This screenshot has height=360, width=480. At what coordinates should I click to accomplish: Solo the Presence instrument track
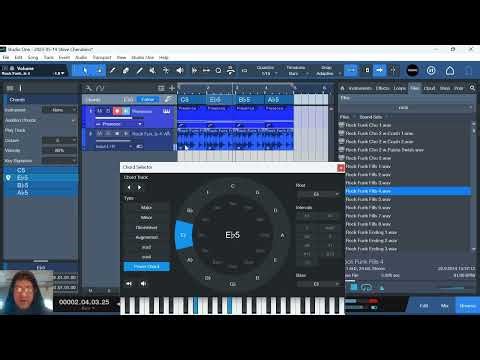pos(108,111)
